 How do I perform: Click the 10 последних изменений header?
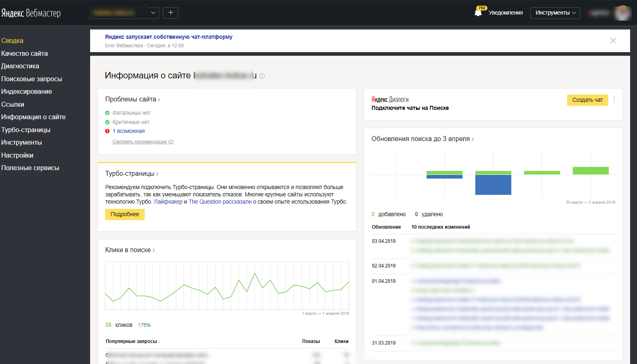click(441, 227)
